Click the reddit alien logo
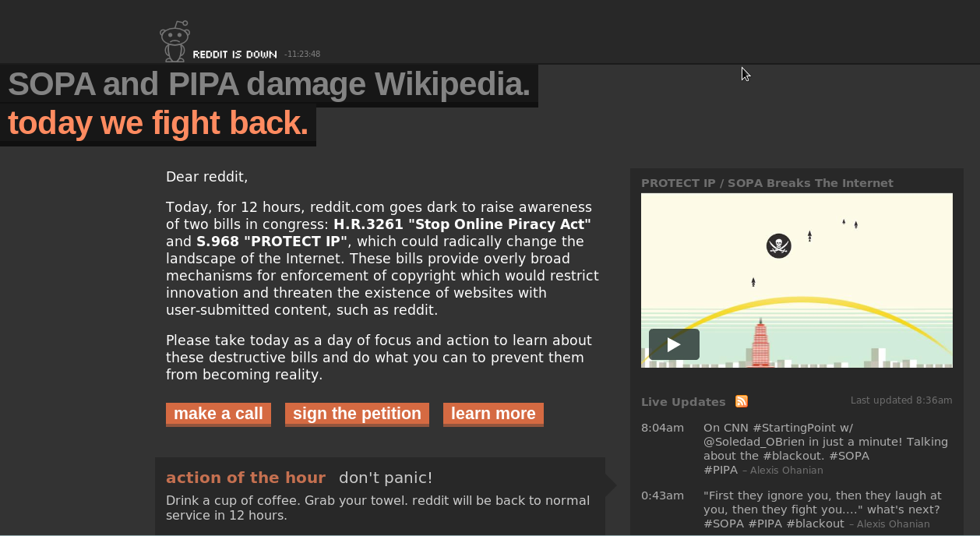The image size is (980, 536). (x=174, y=41)
